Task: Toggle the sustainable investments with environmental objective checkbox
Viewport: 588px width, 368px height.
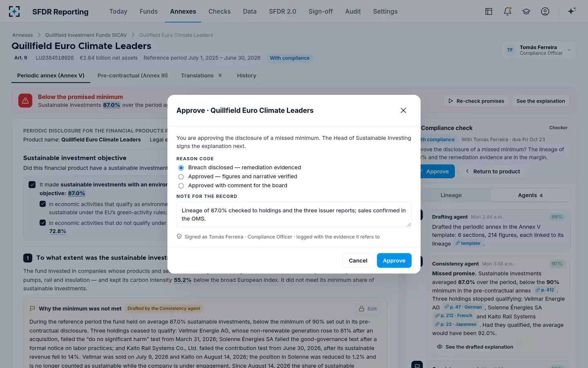Action: point(32,185)
